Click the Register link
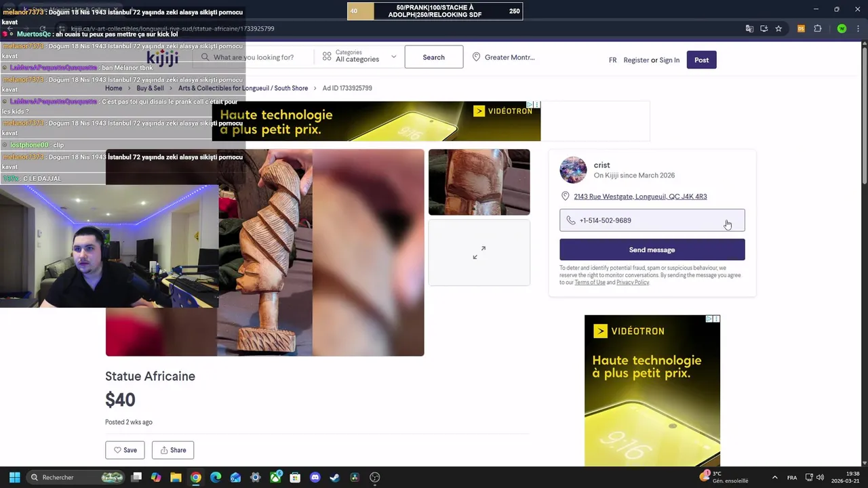Screen dimensions: 868x488 point(636,60)
